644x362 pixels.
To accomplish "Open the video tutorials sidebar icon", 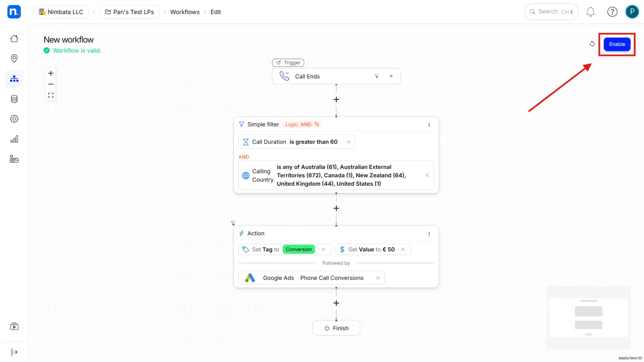I will pos(14,326).
